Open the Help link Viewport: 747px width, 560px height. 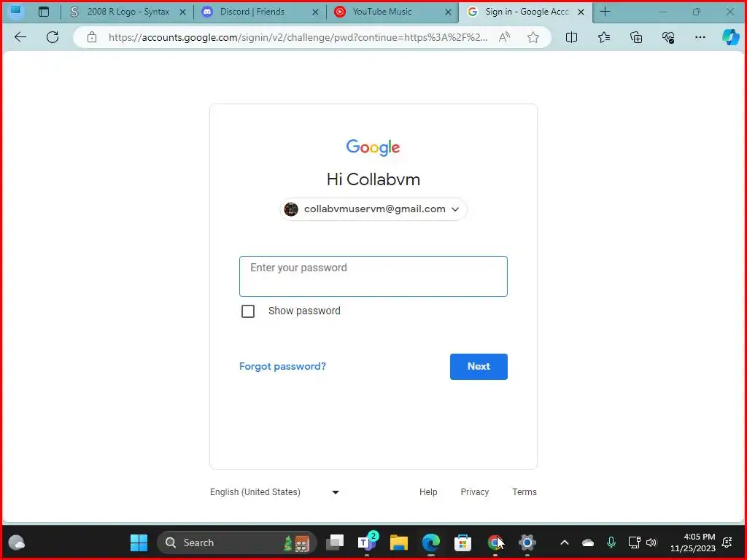(427, 492)
